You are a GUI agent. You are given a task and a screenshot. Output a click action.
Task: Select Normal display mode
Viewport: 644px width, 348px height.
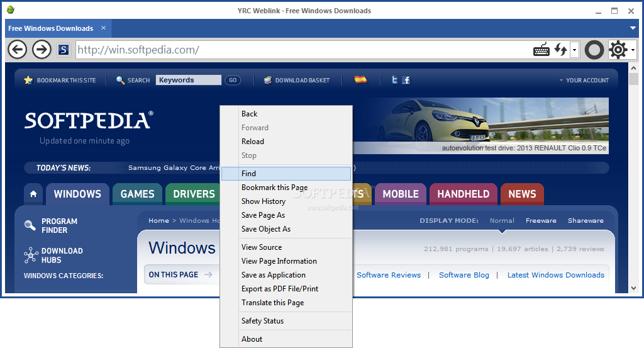[x=502, y=221]
